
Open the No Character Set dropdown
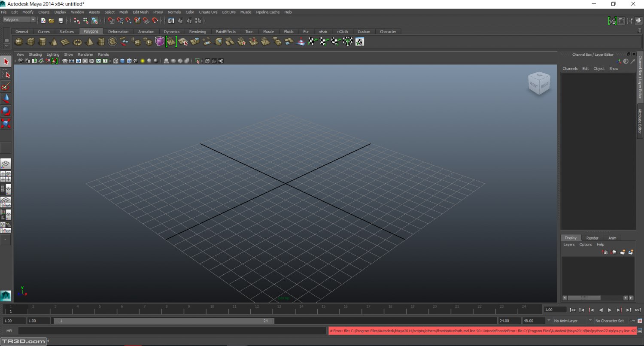pyautogui.click(x=609, y=321)
